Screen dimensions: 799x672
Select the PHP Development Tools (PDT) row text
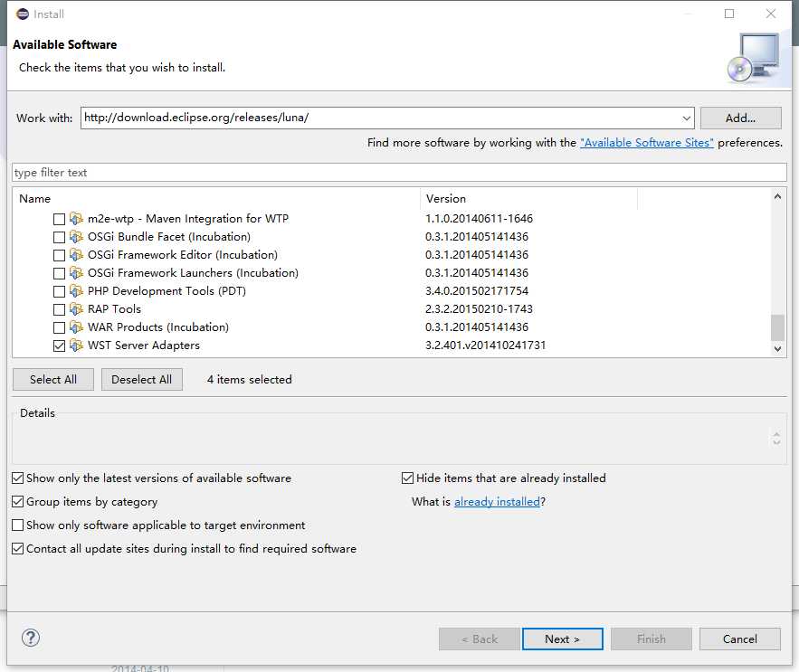point(166,291)
